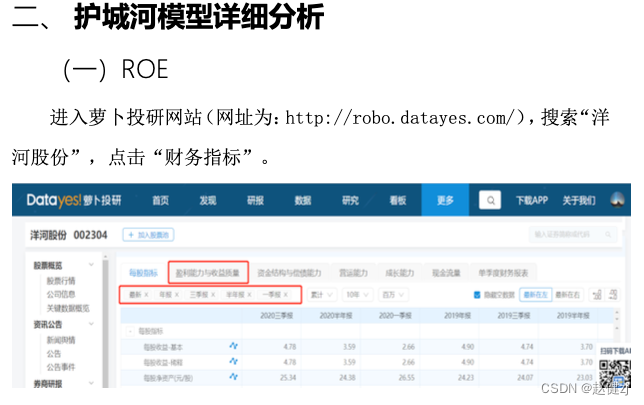Open trend chart for 每股收益-稀释
Image resolution: width=644 pixels, height=405 pixels.
pyautogui.click(x=233, y=361)
